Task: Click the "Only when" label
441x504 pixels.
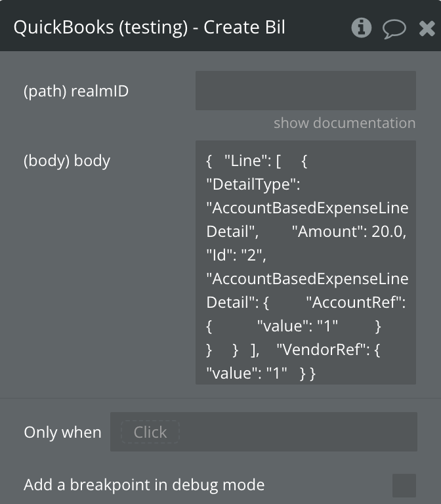Action: [62, 432]
